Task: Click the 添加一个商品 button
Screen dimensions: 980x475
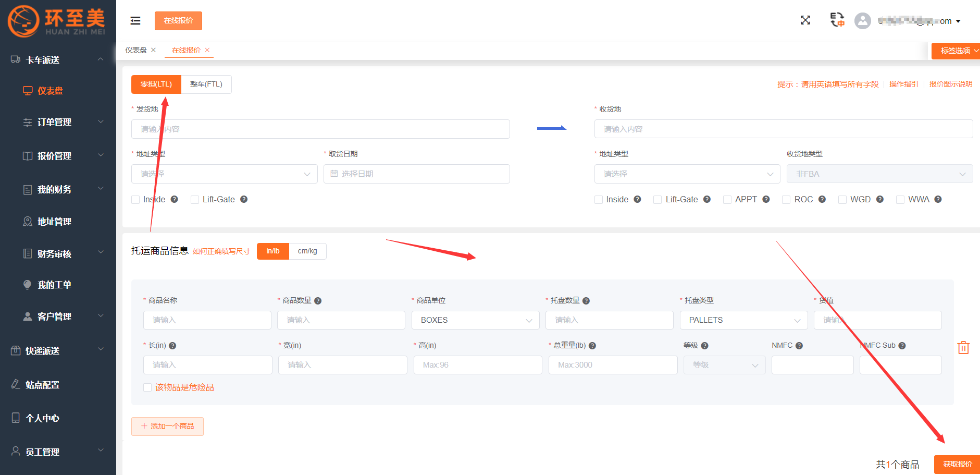Action: click(x=167, y=427)
